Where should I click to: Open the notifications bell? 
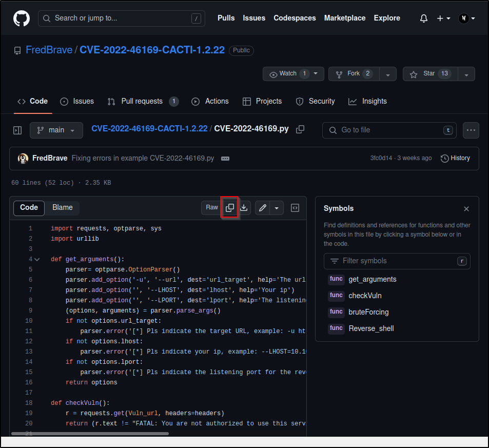pos(423,18)
